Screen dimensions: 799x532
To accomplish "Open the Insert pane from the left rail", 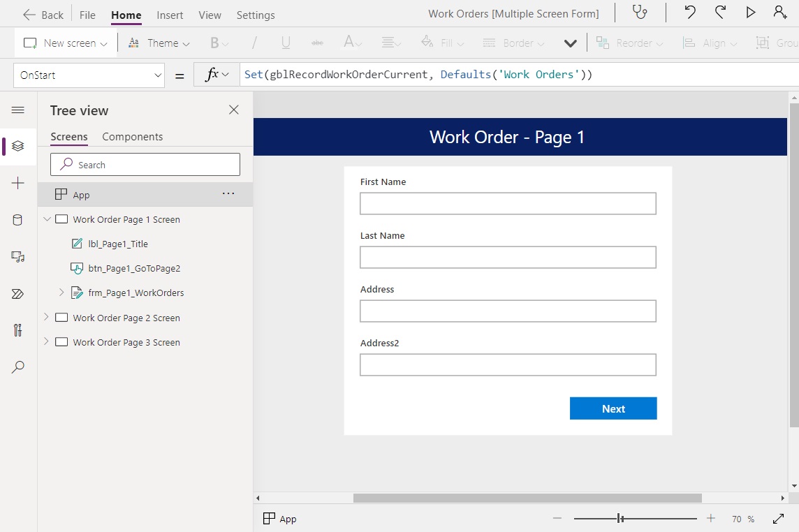I will click(x=17, y=183).
